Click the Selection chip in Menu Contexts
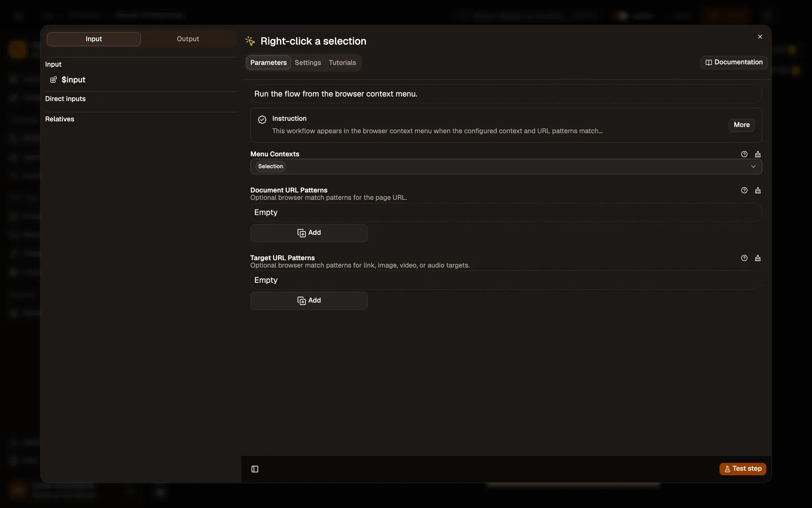Image resolution: width=812 pixels, height=508 pixels. point(270,166)
